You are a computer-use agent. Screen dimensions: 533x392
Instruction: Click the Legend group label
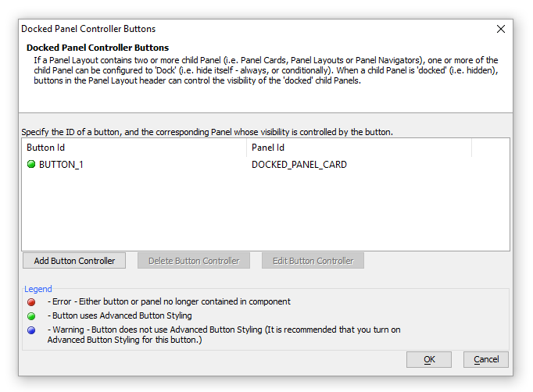(x=38, y=289)
